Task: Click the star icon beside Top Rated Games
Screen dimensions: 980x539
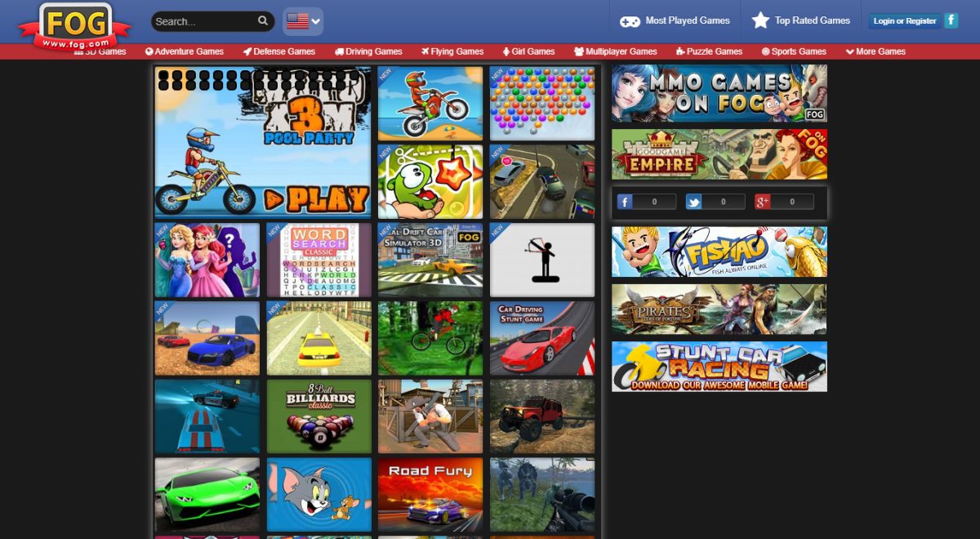Action: 761,20
